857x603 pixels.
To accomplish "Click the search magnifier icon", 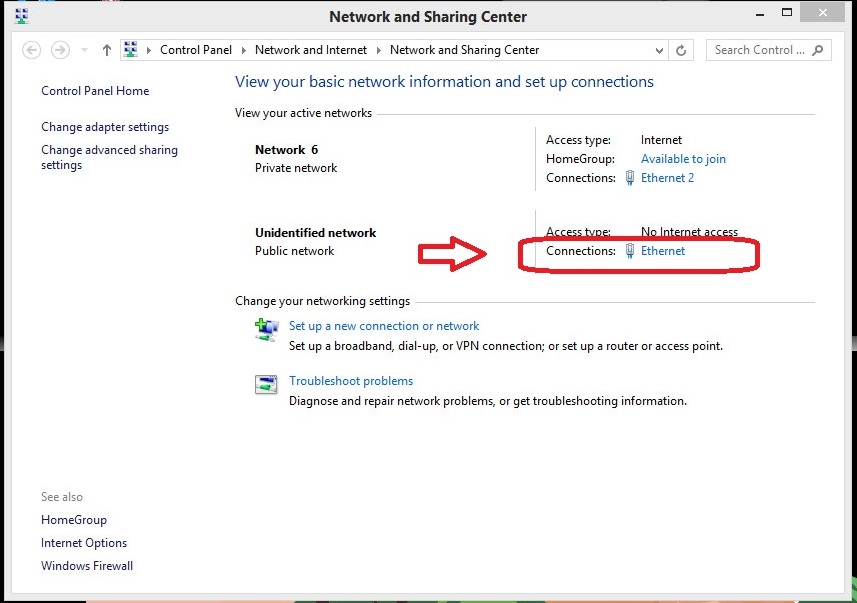I will [x=818, y=50].
